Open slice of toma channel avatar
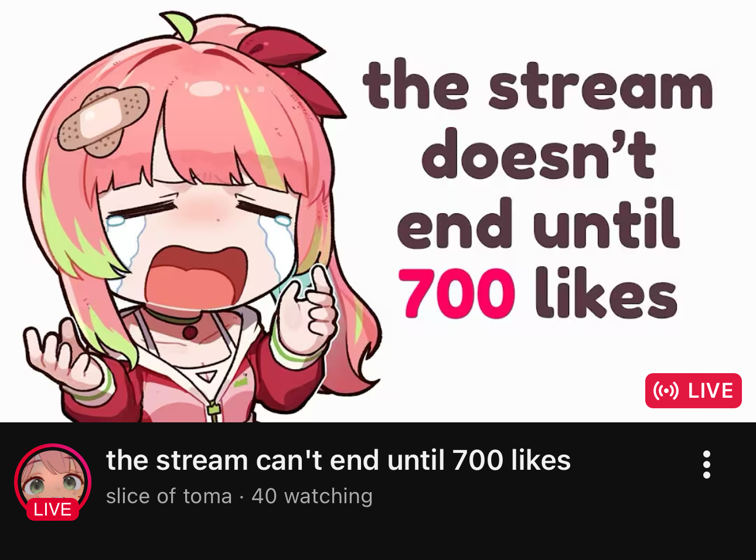Image resolution: width=756 pixels, height=560 pixels. coord(53,482)
